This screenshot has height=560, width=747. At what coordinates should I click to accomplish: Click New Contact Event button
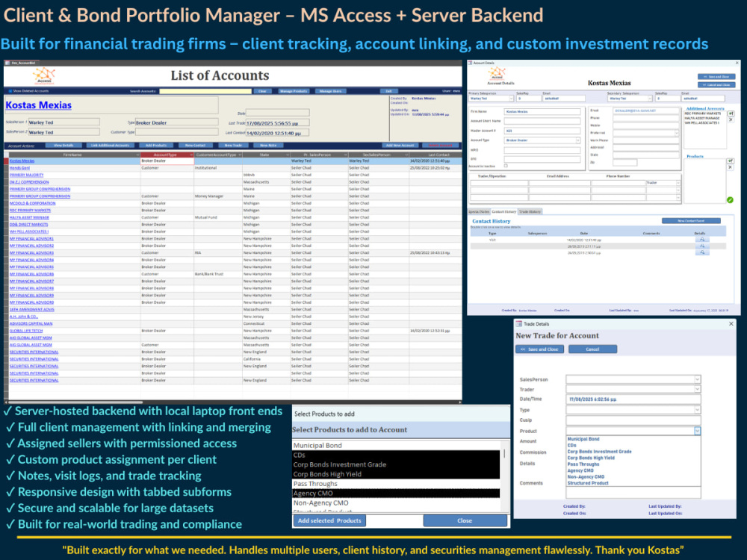point(691,221)
